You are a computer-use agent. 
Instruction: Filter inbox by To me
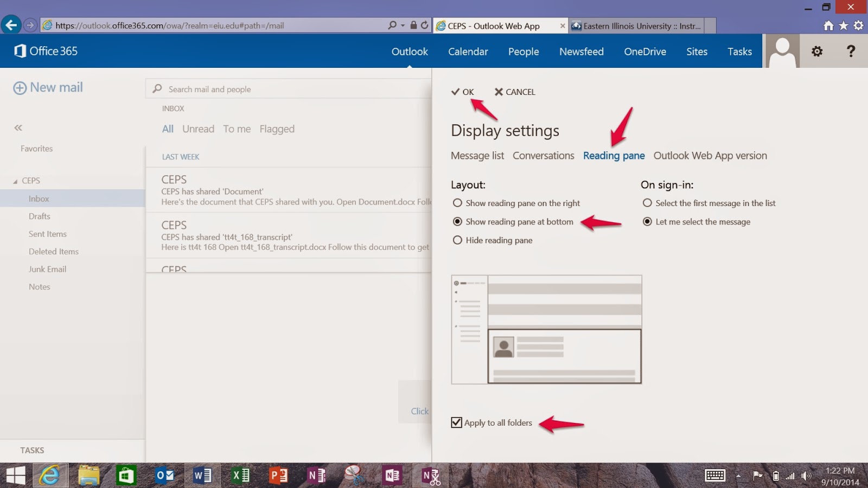(x=237, y=129)
